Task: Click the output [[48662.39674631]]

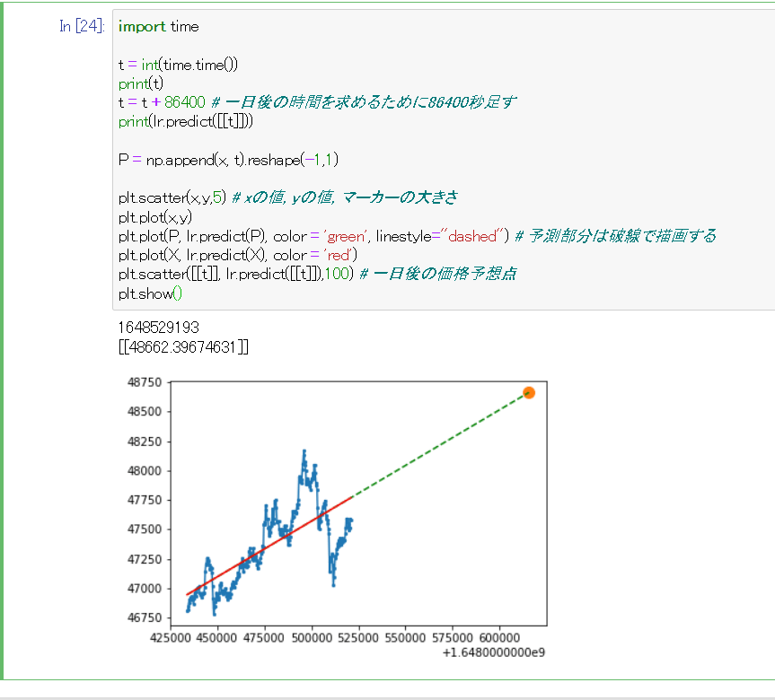Action: point(183,347)
